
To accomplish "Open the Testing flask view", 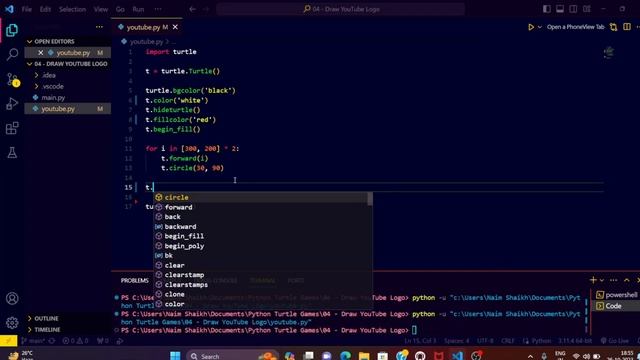I will [12, 153].
